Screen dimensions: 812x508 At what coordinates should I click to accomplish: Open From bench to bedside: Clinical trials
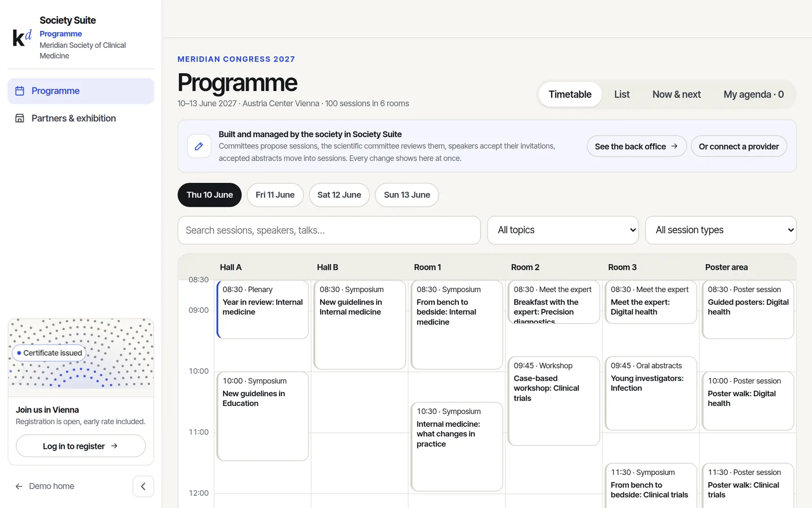pyautogui.click(x=651, y=486)
